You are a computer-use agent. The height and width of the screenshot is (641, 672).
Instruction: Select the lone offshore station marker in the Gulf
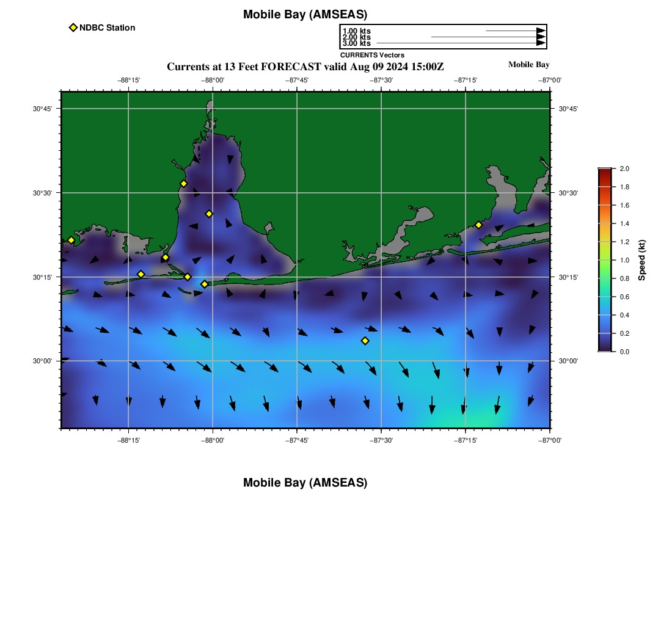365,341
